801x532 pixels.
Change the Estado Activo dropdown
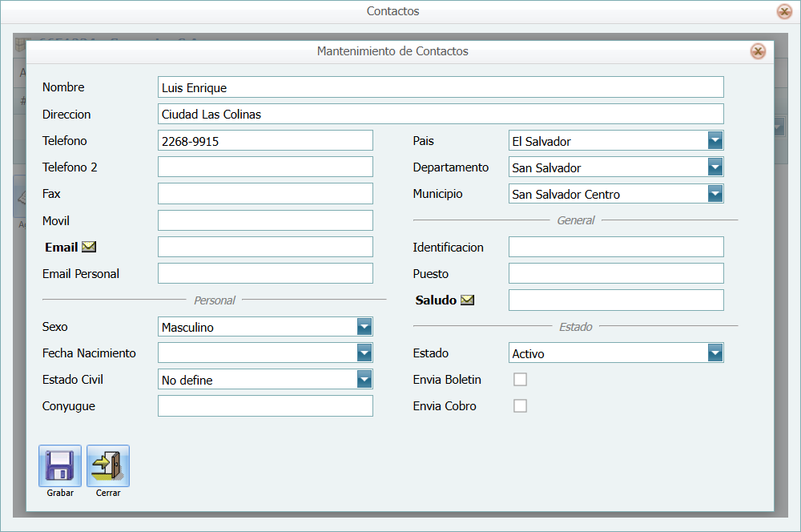click(715, 353)
